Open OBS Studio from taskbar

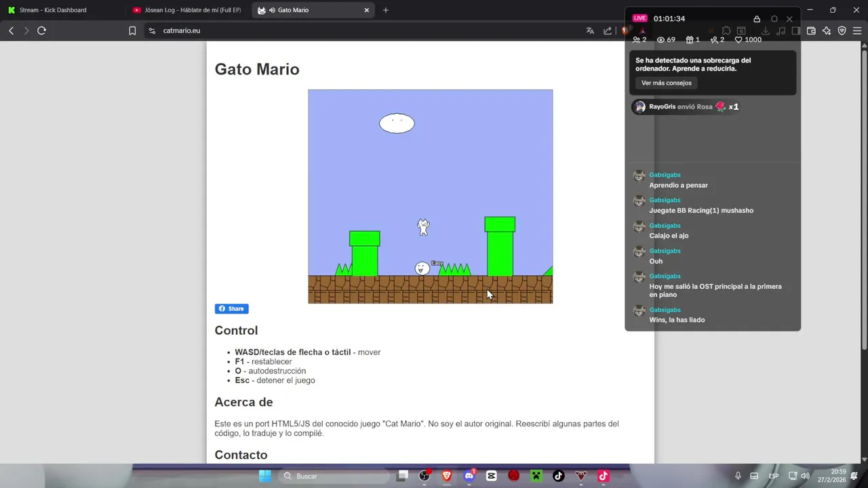[425, 476]
